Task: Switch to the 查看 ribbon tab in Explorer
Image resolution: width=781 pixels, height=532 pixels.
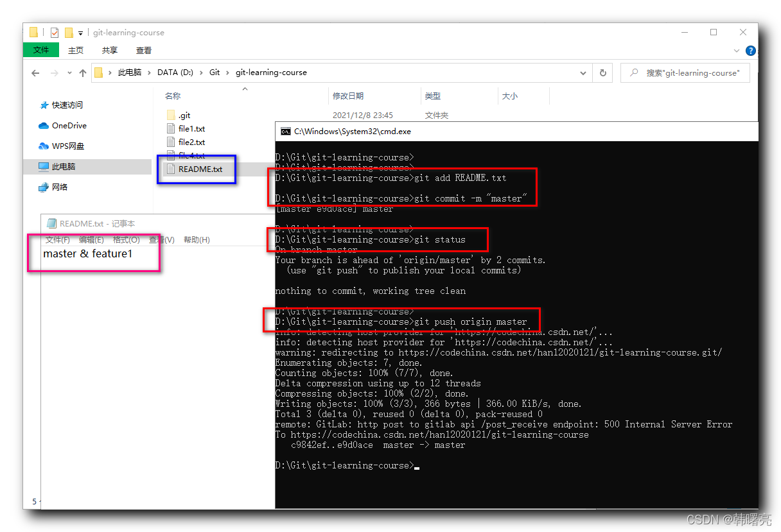Action: 144,50
